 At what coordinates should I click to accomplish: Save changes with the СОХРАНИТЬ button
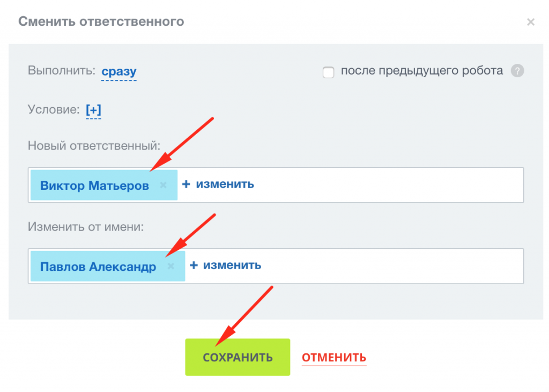pyautogui.click(x=237, y=357)
